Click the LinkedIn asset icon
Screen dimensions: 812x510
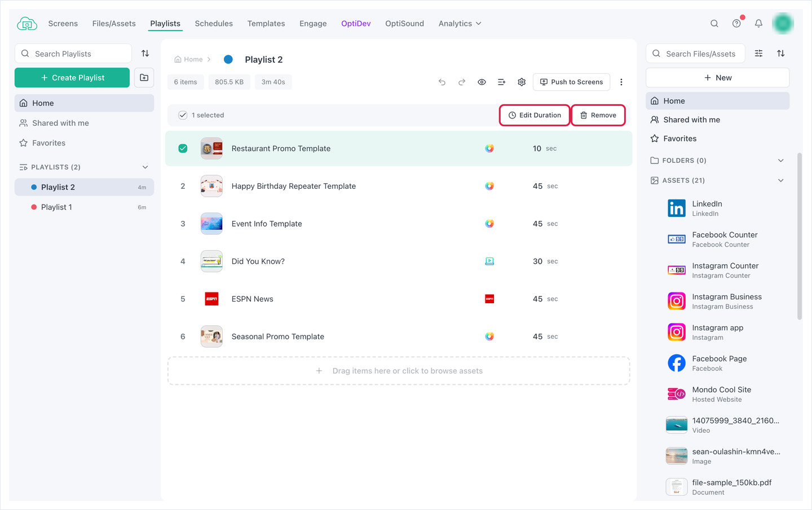click(x=677, y=209)
